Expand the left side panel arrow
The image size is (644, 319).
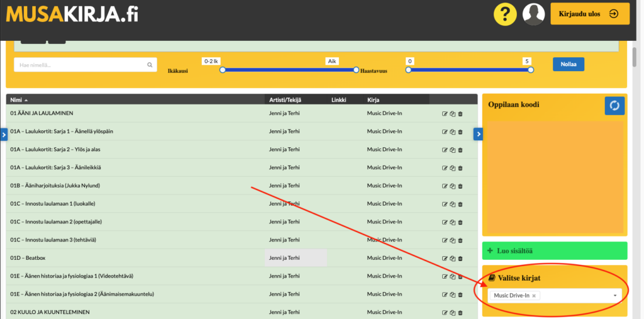coord(3,134)
